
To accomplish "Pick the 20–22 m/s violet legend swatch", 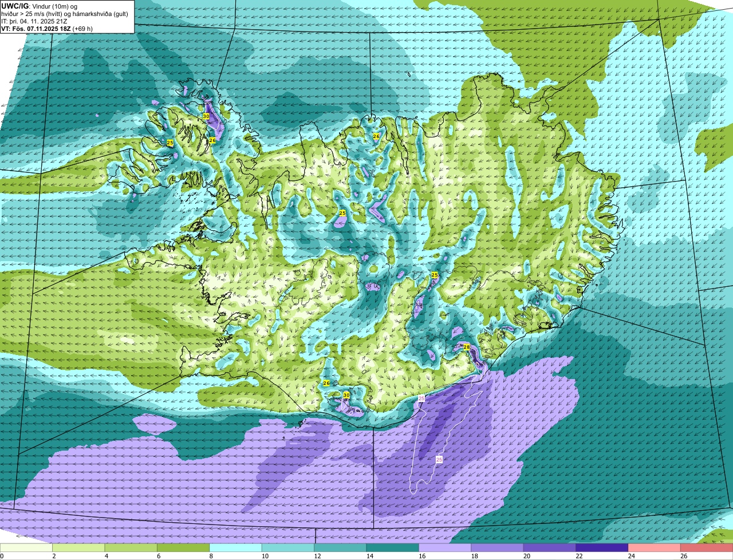I will [550, 548].
